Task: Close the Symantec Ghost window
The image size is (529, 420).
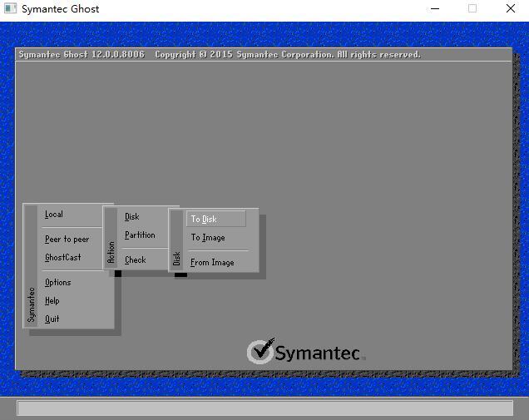Action: pos(511,9)
